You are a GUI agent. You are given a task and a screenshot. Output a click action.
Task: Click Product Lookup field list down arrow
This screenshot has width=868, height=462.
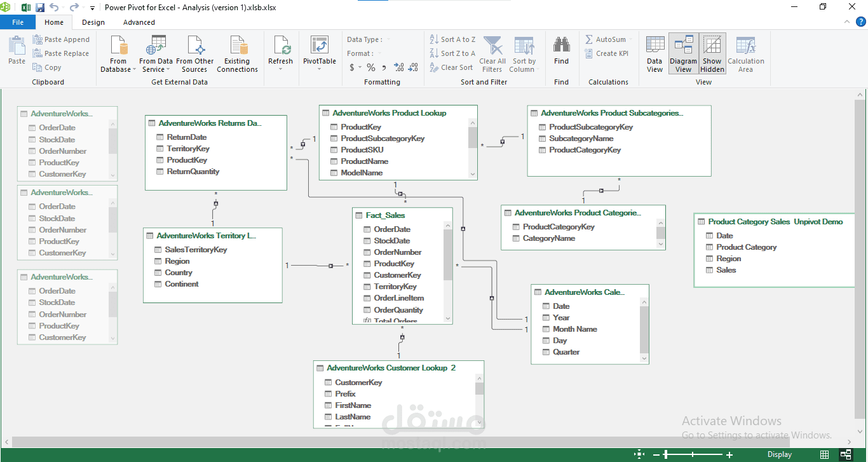tap(472, 173)
